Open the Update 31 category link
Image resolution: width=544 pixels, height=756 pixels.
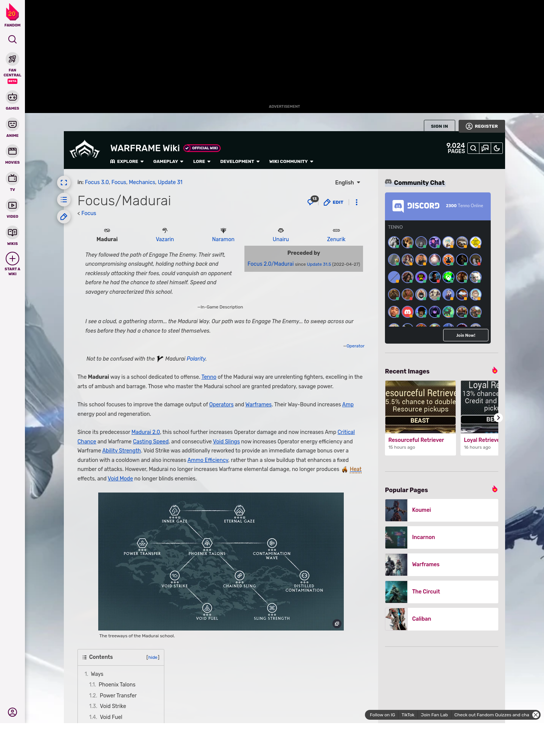point(170,182)
